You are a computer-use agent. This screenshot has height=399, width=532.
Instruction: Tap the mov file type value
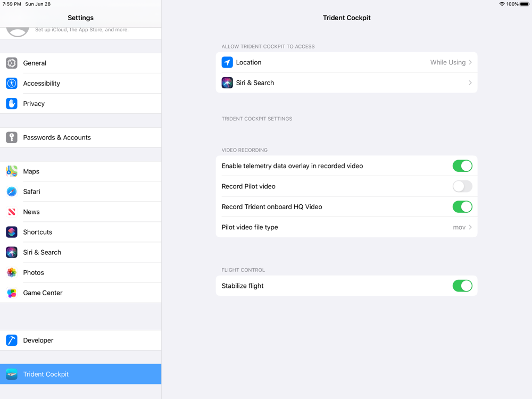[x=459, y=227]
